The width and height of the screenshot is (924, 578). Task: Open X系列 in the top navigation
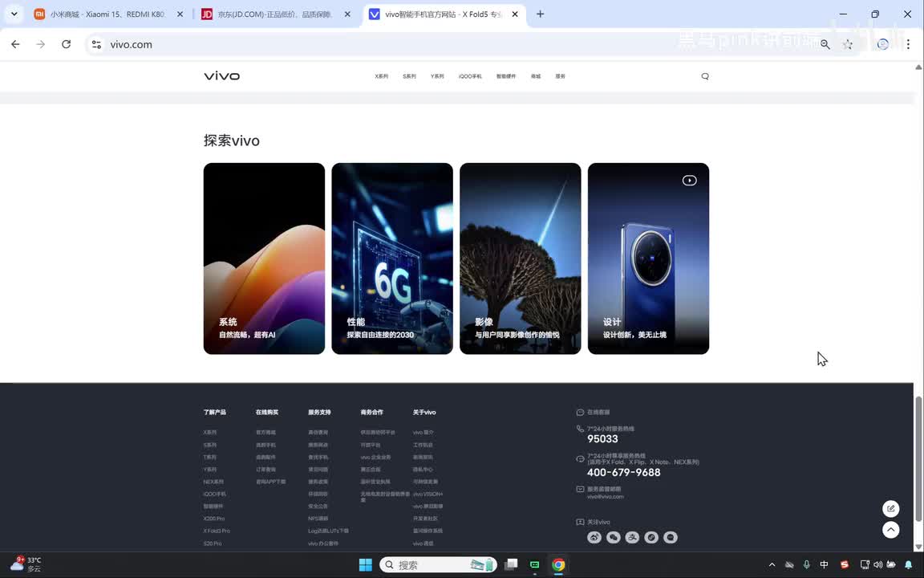click(x=381, y=76)
